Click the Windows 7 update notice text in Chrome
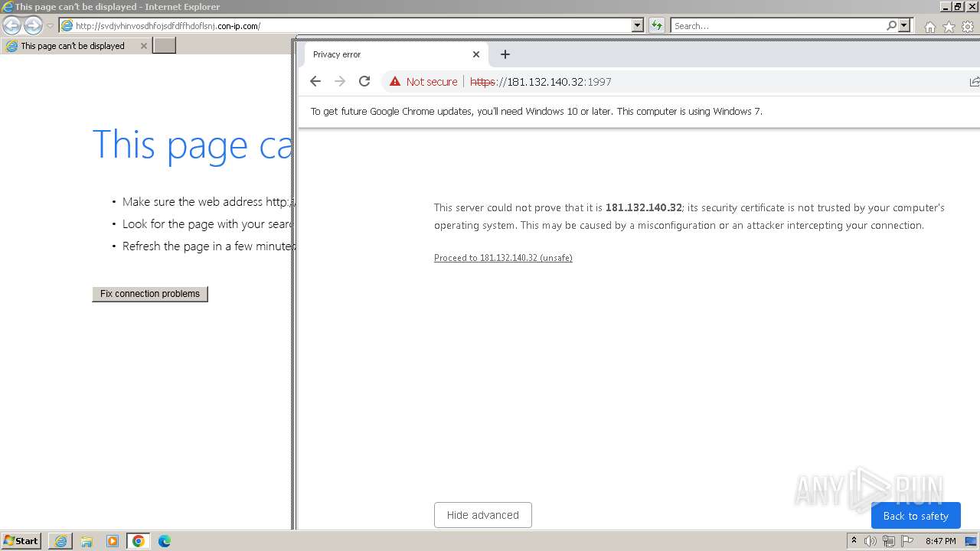Viewport: 980px width, 551px height. (x=537, y=111)
